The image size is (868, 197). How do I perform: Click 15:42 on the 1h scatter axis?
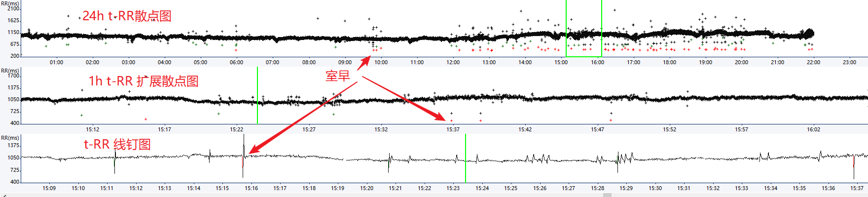point(525,129)
